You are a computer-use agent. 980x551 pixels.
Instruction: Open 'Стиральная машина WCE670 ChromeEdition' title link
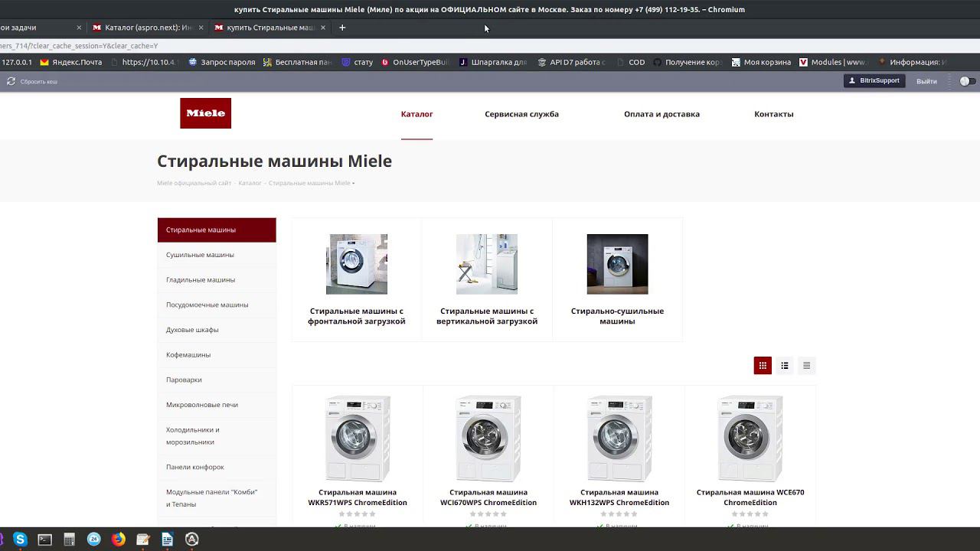(750, 497)
